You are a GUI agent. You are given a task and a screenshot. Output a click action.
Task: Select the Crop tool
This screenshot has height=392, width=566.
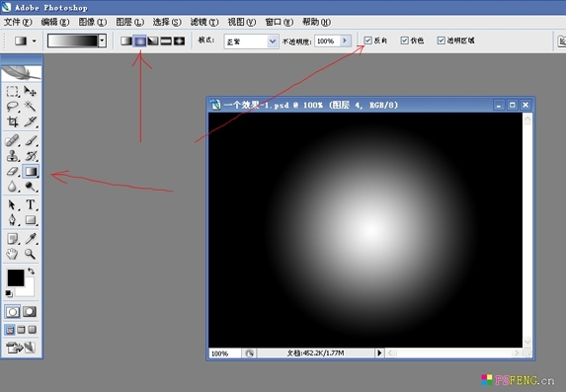tap(12, 121)
